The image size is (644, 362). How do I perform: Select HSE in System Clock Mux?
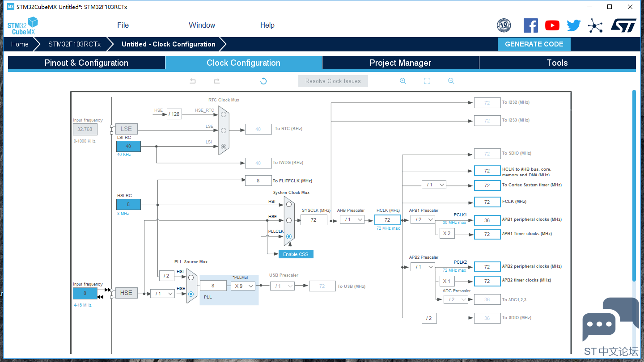pyautogui.click(x=289, y=220)
